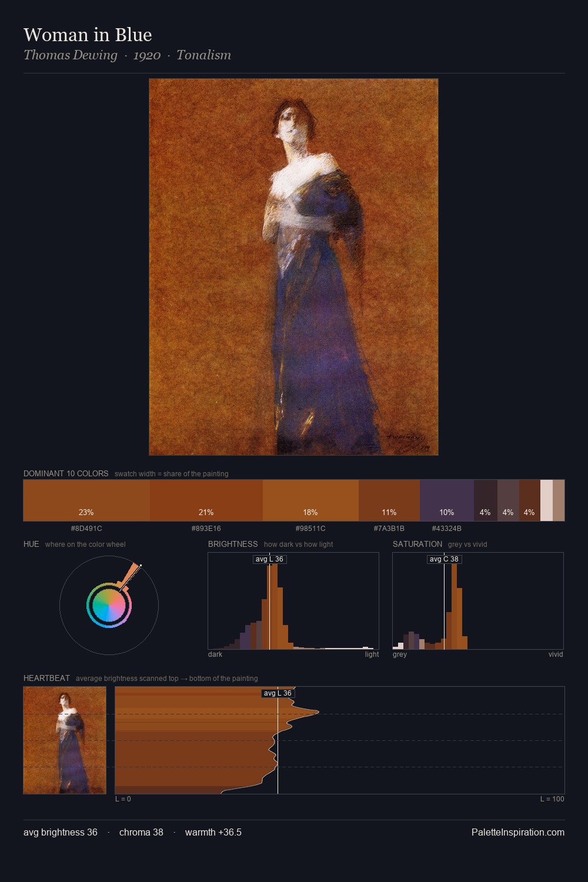Click the 'where on the color wheel' caption
This screenshot has width=588, height=882.
pyautogui.click(x=85, y=544)
